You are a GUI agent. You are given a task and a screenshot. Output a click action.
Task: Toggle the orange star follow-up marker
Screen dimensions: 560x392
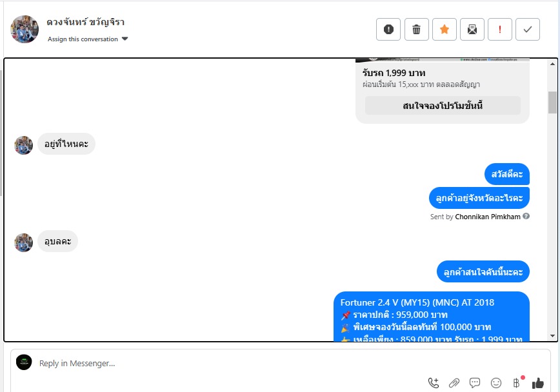445,29
